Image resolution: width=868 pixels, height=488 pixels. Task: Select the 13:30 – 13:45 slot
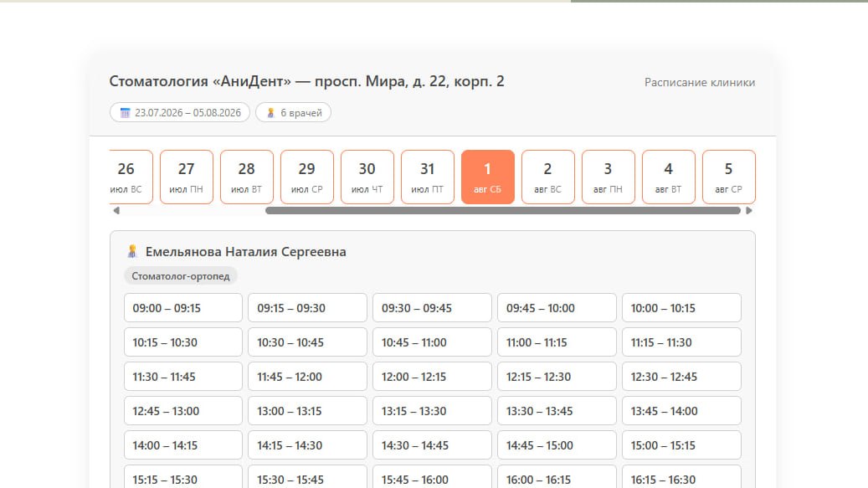(x=557, y=410)
